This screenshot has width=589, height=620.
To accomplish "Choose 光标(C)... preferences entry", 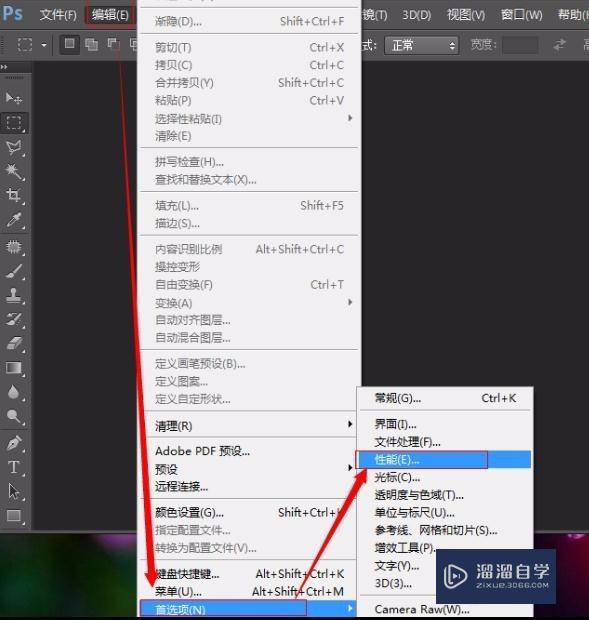I will pos(445,477).
